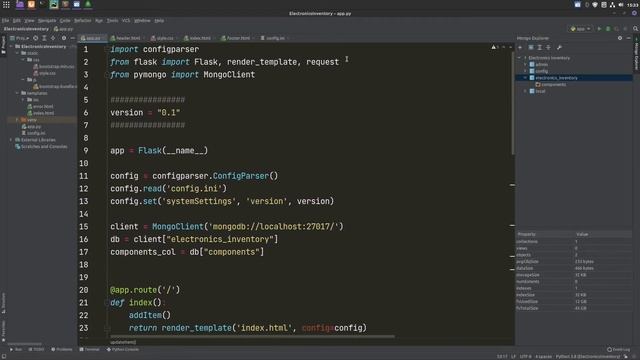Expand the local database node

[x=526, y=91]
